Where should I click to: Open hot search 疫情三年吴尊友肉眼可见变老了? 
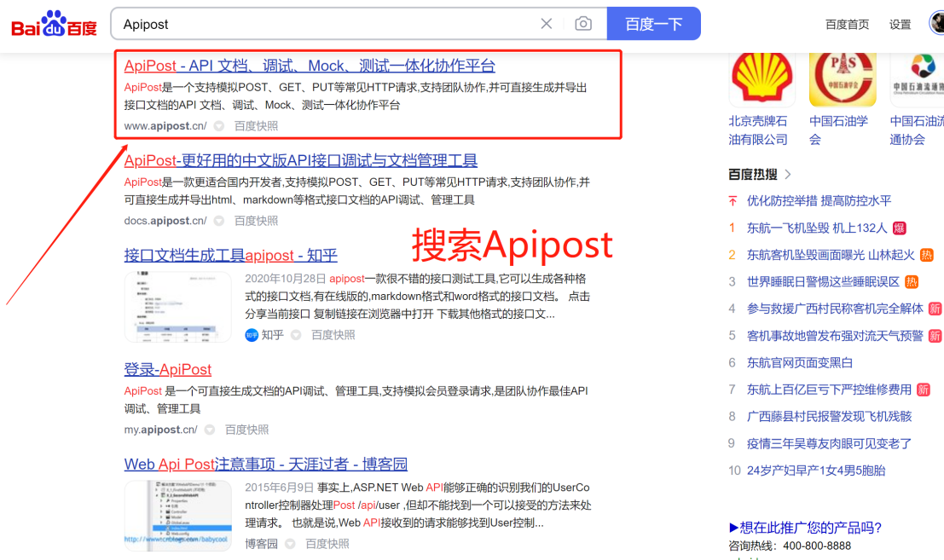[x=829, y=443]
